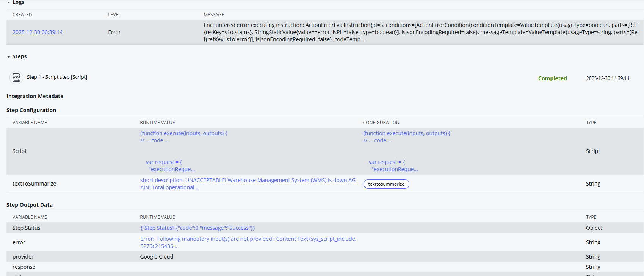644x276 pixels.
Task: Open the Step Status JSON runtime value
Action: click(197, 228)
